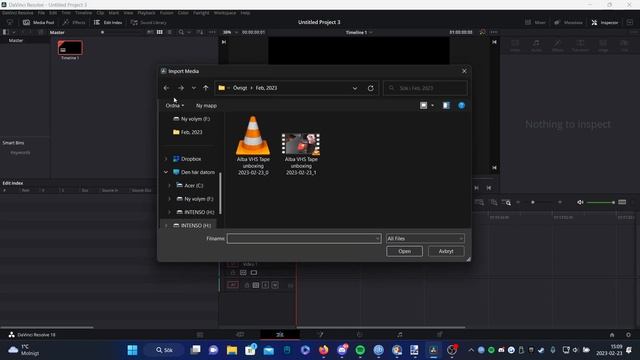Expand the Acer (C:) drive
The width and height of the screenshot is (640, 360).
[x=169, y=186]
